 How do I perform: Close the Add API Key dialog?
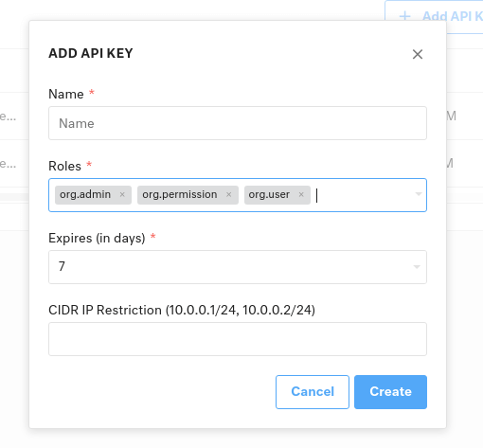tap(418, 54)
